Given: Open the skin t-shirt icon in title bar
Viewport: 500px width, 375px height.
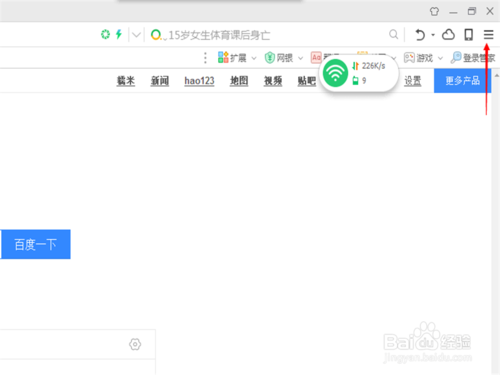Looking at the screenshot, I should coord(434,11).
